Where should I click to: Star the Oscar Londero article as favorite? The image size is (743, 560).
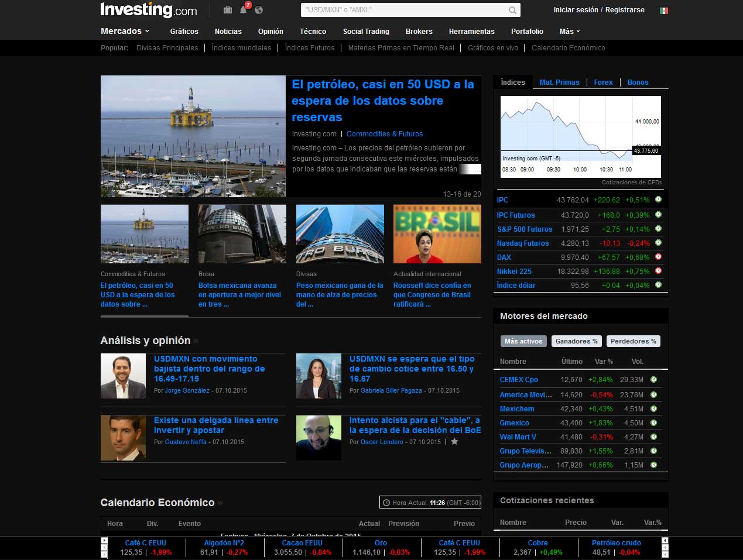454,442
